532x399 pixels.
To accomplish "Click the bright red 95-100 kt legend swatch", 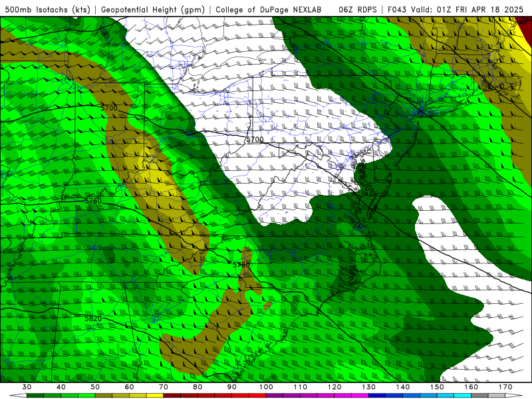I will [257, 396].
